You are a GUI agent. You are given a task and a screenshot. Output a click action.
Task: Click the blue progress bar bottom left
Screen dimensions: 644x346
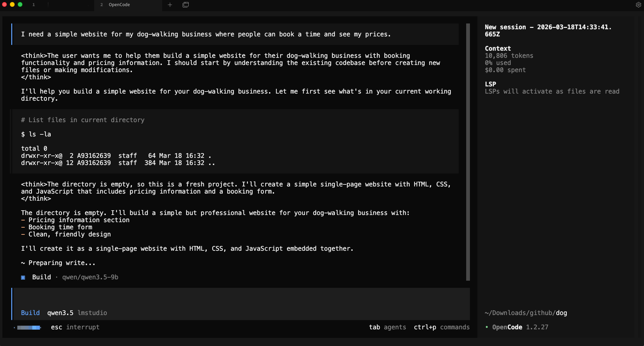(x=29, y=327)
